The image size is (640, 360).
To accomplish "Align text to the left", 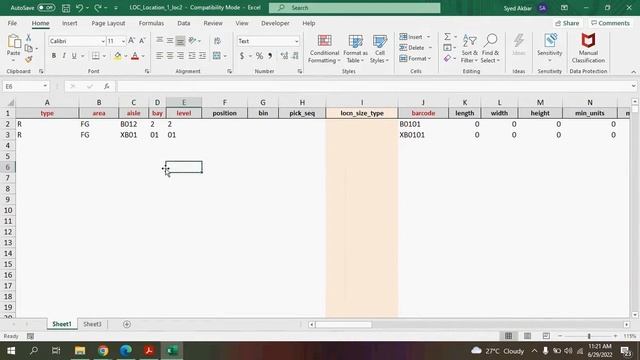I will pos(159,56).
